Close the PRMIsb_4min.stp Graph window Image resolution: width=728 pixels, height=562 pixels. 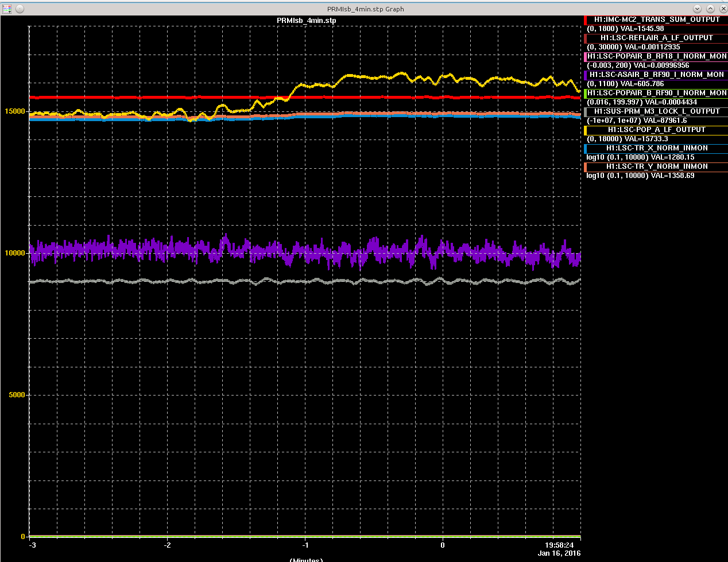(x=723, y=9)
